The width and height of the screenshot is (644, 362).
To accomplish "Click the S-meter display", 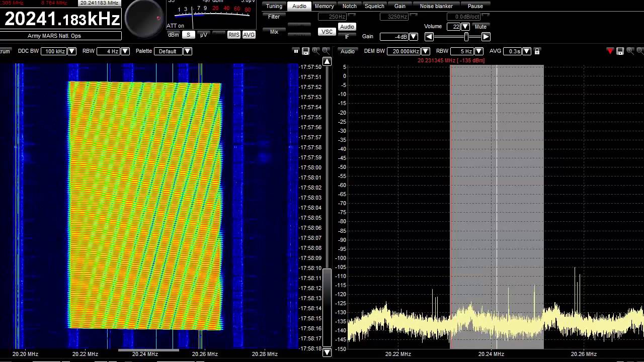I will 212,14.
